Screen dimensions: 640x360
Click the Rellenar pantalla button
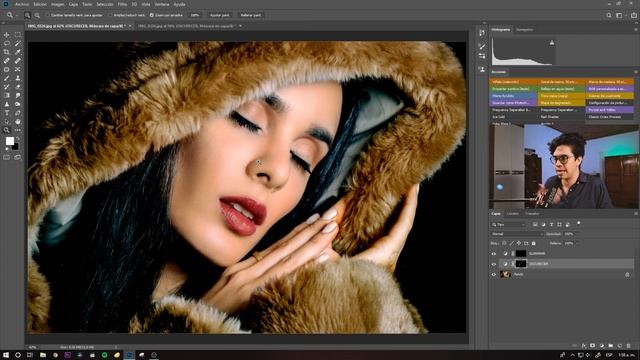[x=251, y=15]
